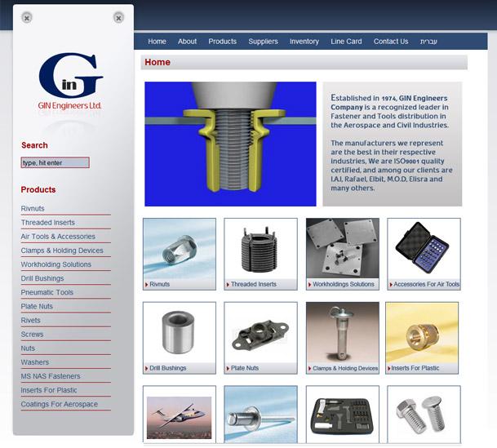497x448 pixels.
Task: Open Workholding Solutions sidebar link
Action: (56, 264)
